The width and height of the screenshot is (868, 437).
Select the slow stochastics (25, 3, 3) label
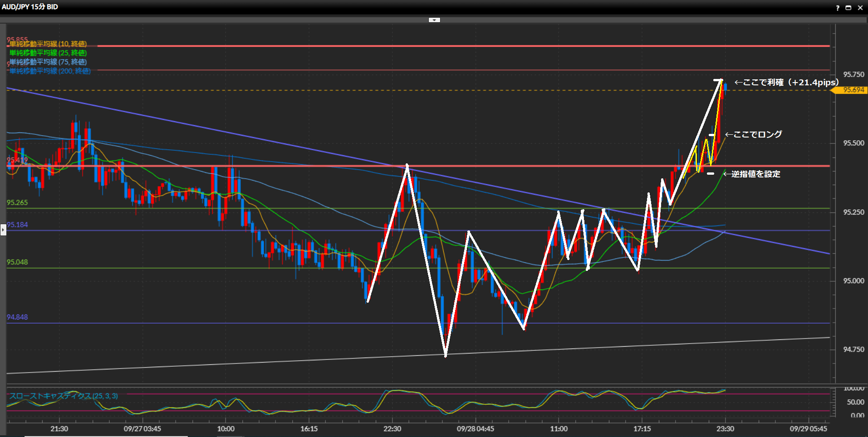(64, 396)
